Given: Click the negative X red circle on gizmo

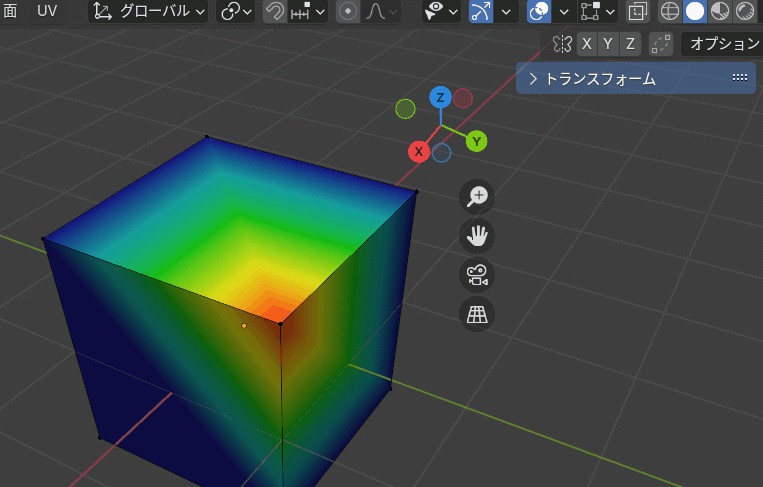Looking at the screenshot, I should coord(463,98).
